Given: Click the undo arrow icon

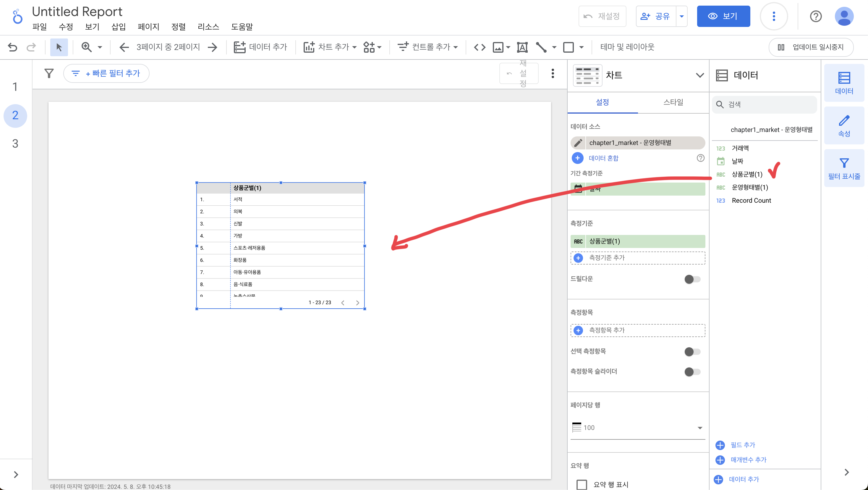Looking at the screenshot, I should [x=12, y=47].
